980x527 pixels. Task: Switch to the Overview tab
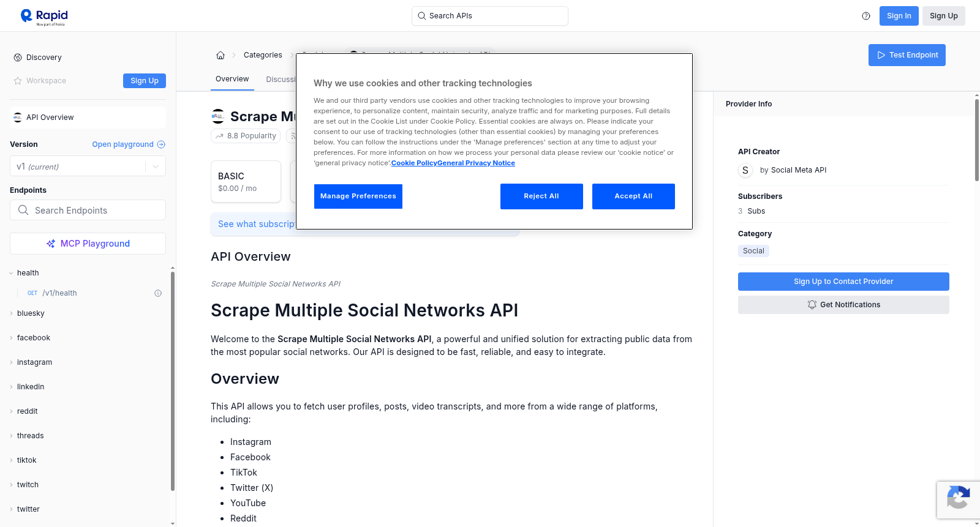tap(232, 79)
